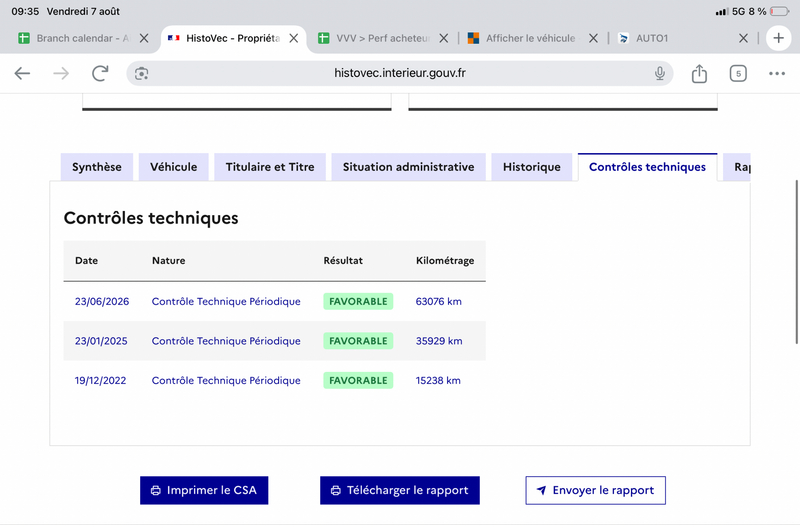The width and height of the screenshot is (800, 525).
Task: Click Contrôle Technique Périodique in 19/12/2022 row
Action: tap(226, 381)
